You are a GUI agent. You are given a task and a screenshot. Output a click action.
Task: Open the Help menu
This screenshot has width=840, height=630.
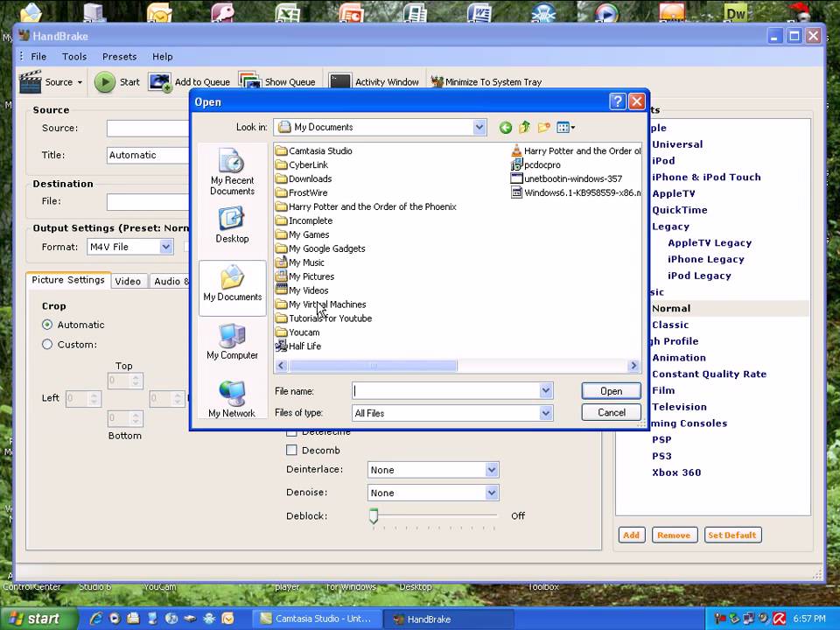(x=163, y=57)
